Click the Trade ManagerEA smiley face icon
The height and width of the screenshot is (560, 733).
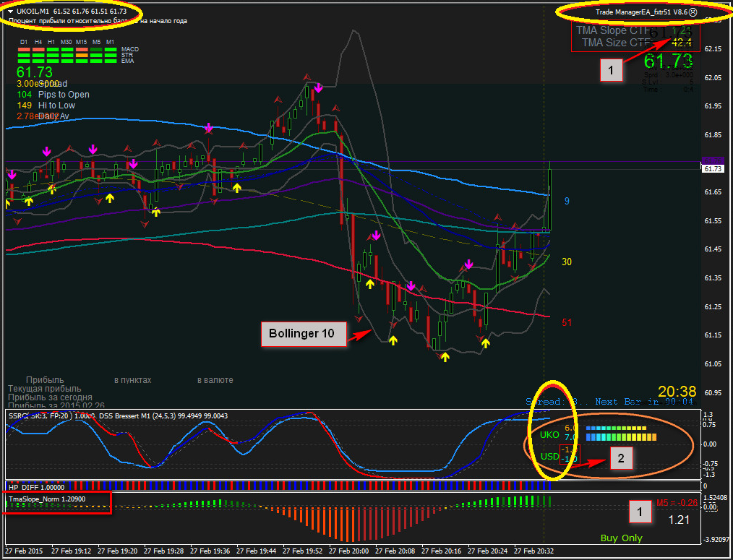coord(693,12)
